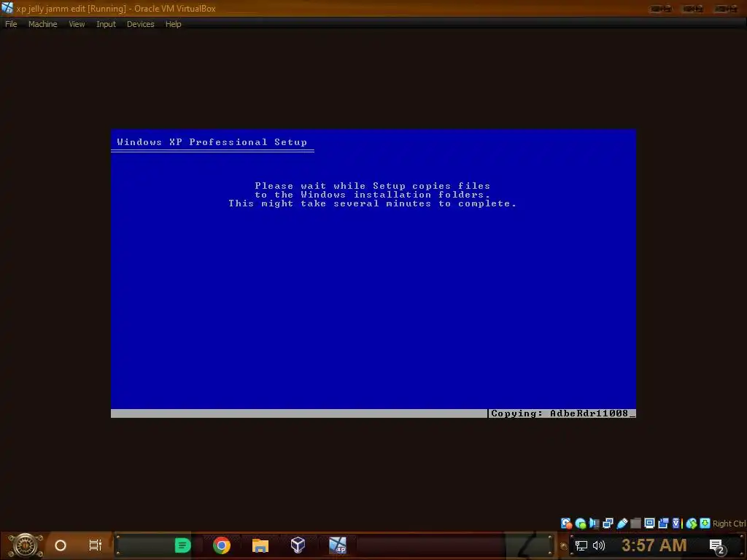
Task: Select the running XP VM taskbar icon
Action: [338, 545]
